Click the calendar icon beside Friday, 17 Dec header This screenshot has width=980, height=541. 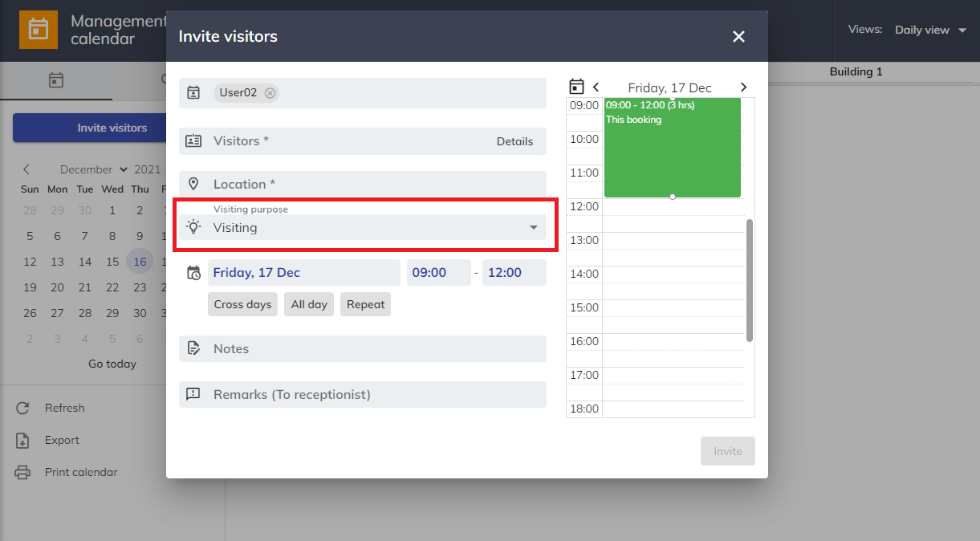click(x=575, y=87)
